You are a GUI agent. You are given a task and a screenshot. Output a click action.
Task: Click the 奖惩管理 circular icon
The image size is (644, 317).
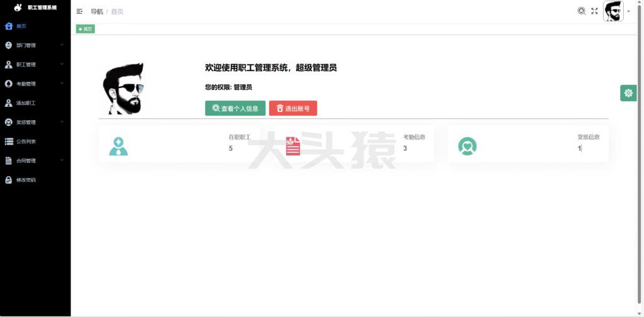tap(8, 123)
